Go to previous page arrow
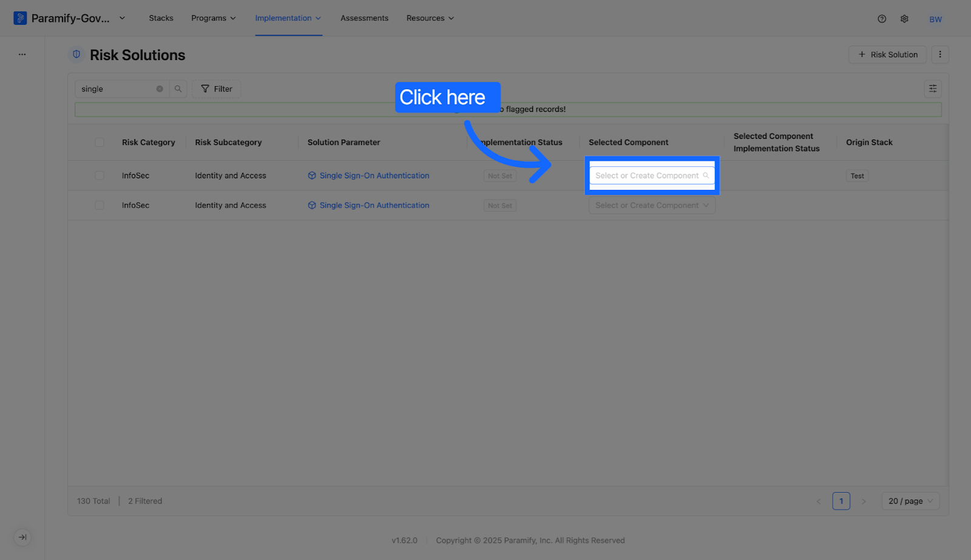971x560 pixels. click(x=819, y=501)
